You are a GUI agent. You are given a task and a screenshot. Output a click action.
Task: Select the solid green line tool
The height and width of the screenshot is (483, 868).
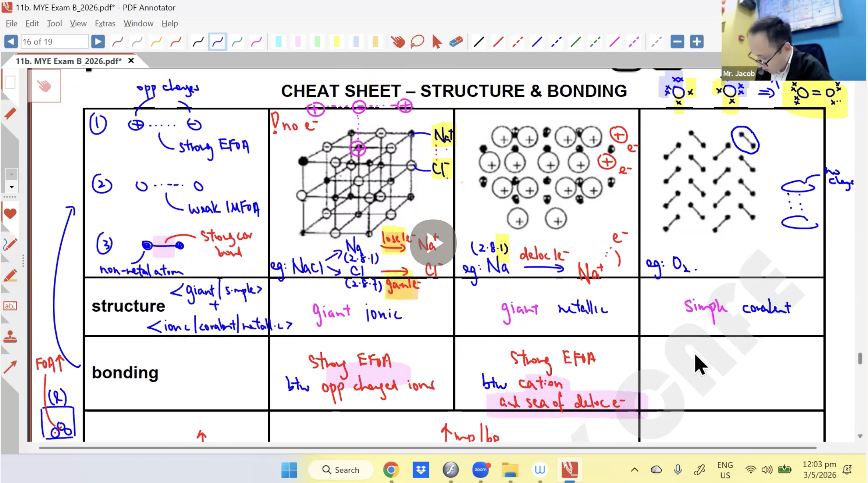pos(576,42)
